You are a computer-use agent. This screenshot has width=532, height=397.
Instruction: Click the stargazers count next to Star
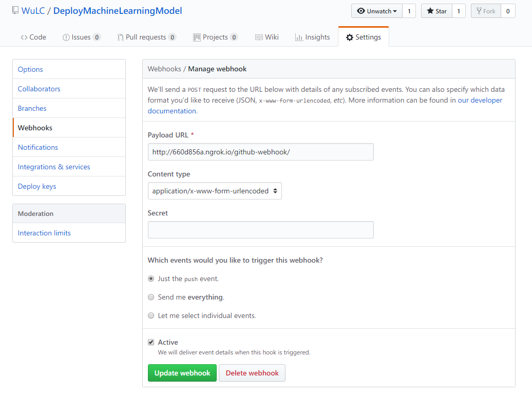pyautogui.click(x=459, y=11)
